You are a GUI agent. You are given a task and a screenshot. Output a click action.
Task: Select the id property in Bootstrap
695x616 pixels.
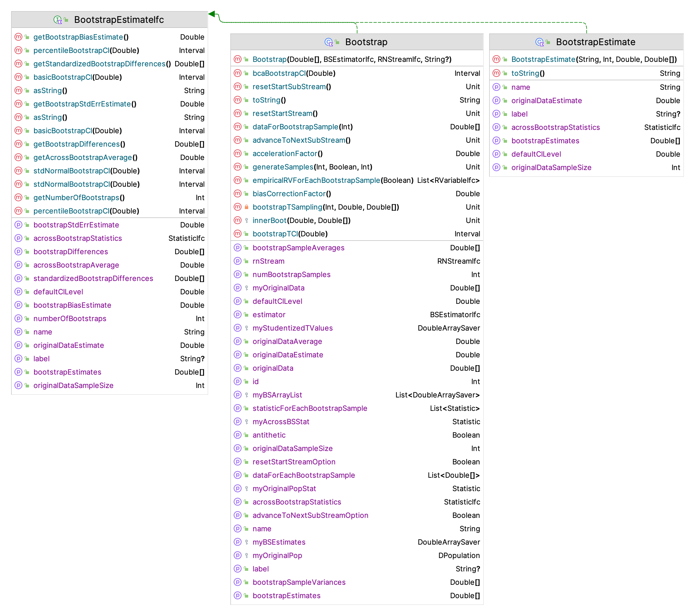256,382
